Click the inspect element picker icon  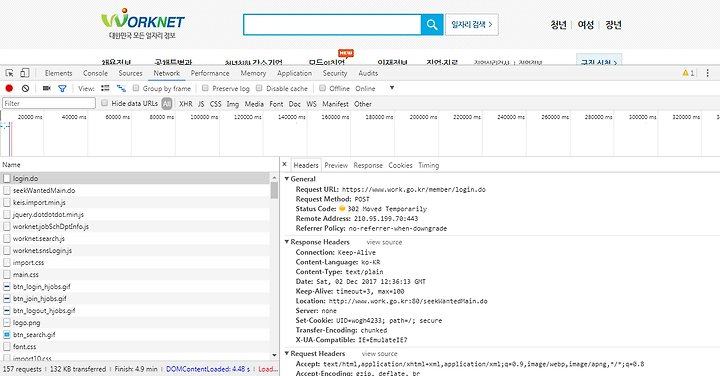pyautogui.click(x=9, y=73)
